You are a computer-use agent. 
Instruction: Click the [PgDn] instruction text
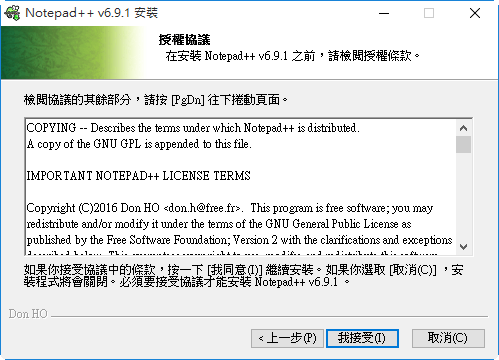(x=155, y=100)
